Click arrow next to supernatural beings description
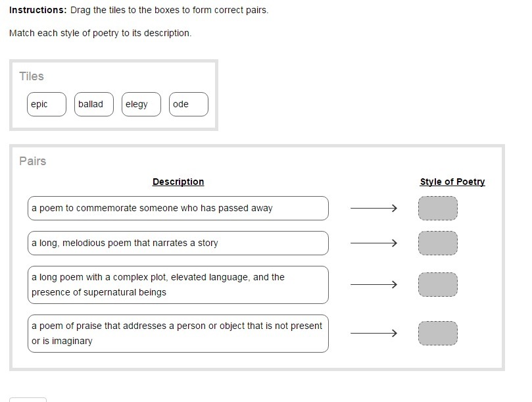Screen dimensions: 532x402 click(374, 284)
